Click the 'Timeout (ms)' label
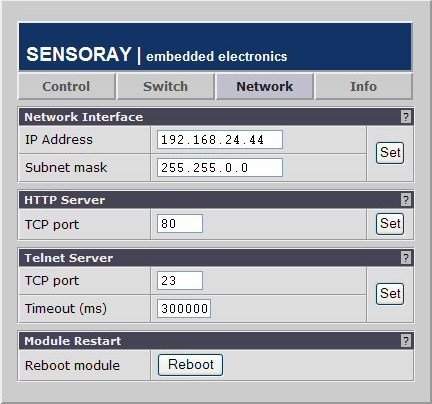The width and height of the screenshot is (432, 404). tap(66, 309)
